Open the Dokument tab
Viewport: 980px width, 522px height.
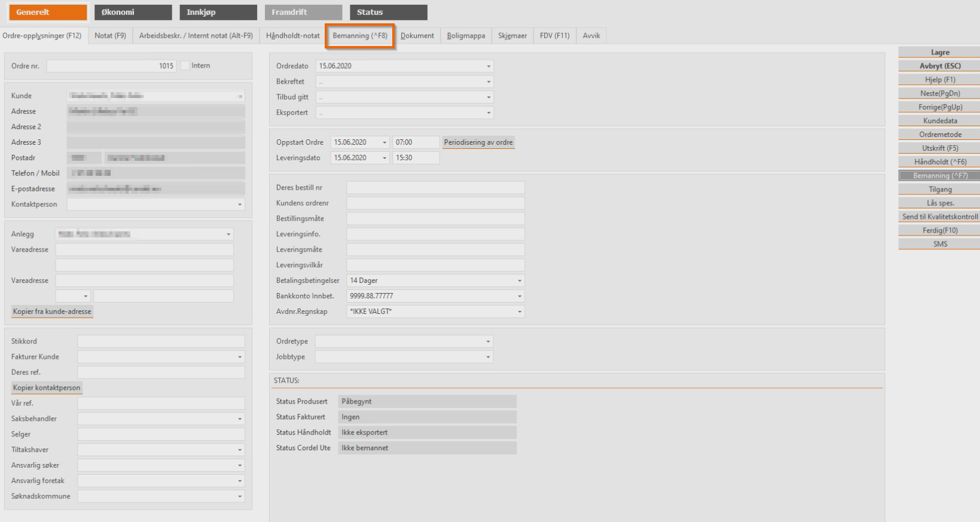[417, 36]
